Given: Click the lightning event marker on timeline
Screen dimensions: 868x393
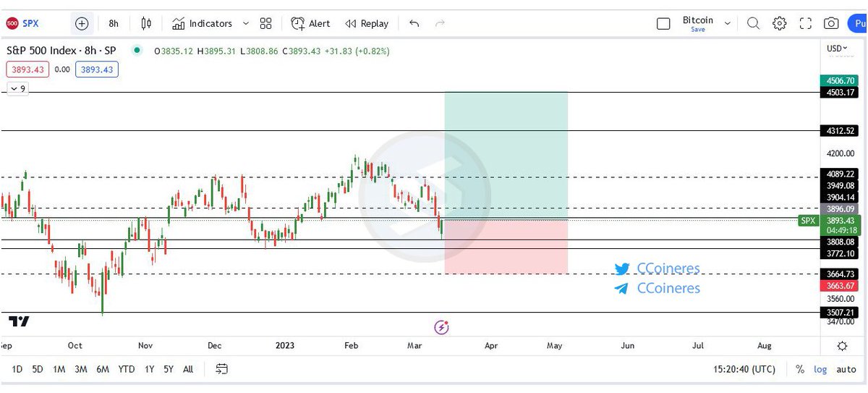Looking at the screenshot, I should [x=441, y=327].
